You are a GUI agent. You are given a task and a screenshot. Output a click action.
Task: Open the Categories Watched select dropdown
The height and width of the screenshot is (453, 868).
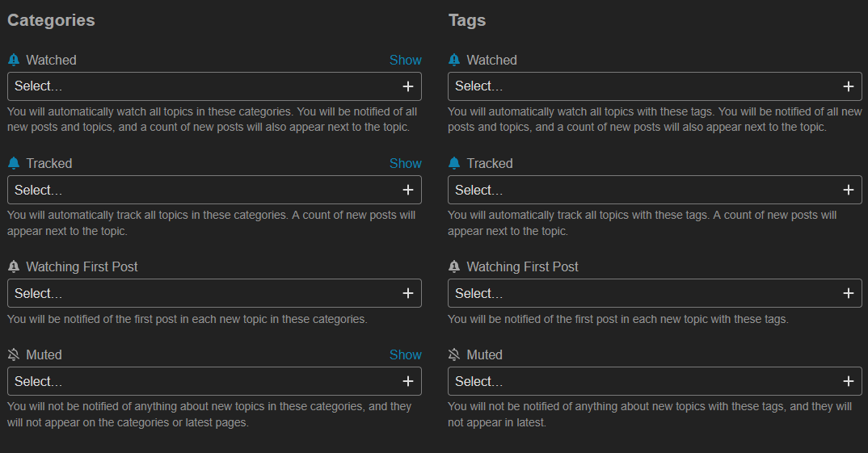point(214,86)
